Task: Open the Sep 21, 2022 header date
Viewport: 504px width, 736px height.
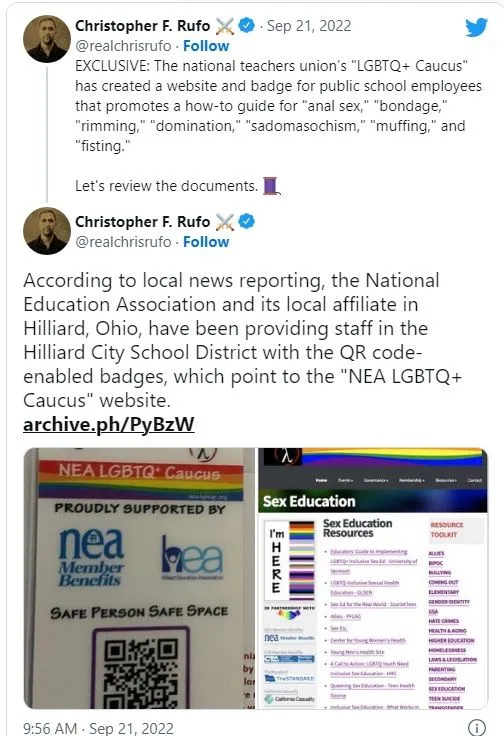Action: [309, 26]
